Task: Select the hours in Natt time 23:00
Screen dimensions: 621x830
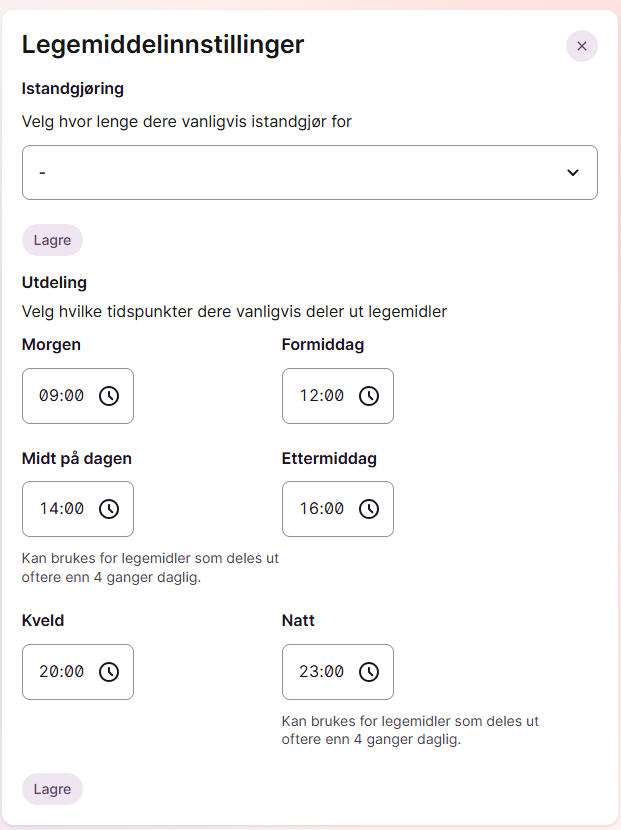Action: (307, 672)
